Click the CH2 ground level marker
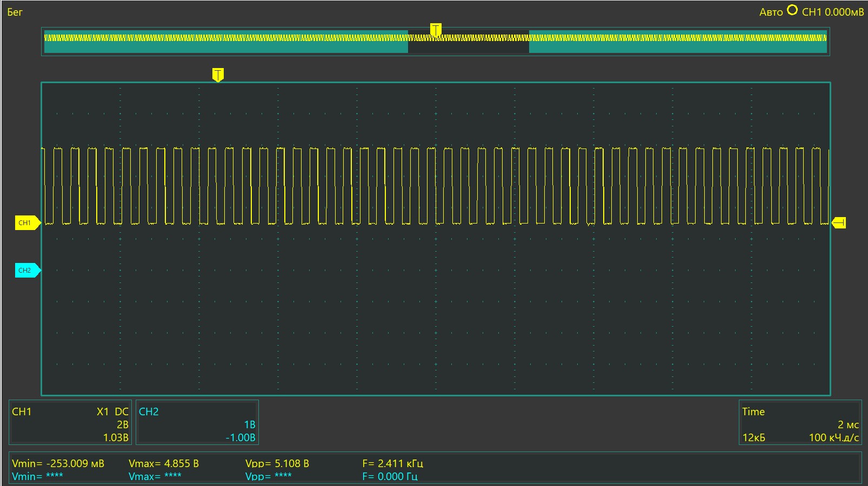Screen dimensions: 868x486 click(28, 270)
